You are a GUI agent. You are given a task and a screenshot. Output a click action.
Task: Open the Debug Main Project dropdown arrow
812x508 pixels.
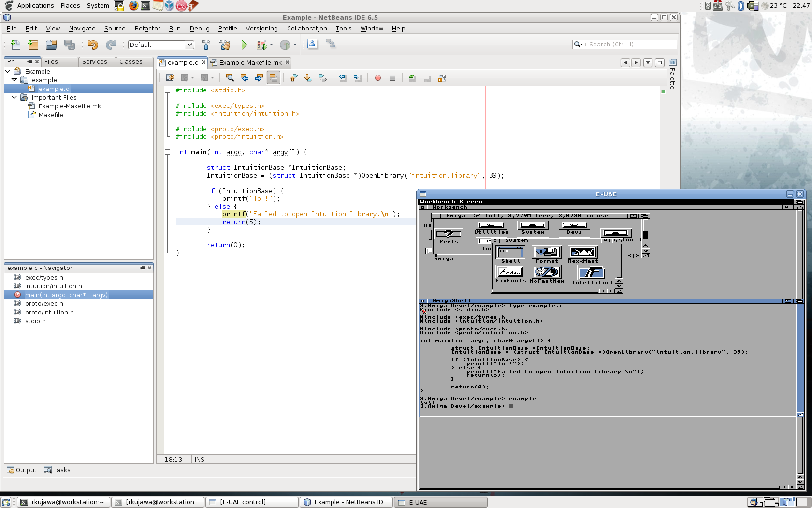pos(271,45)
